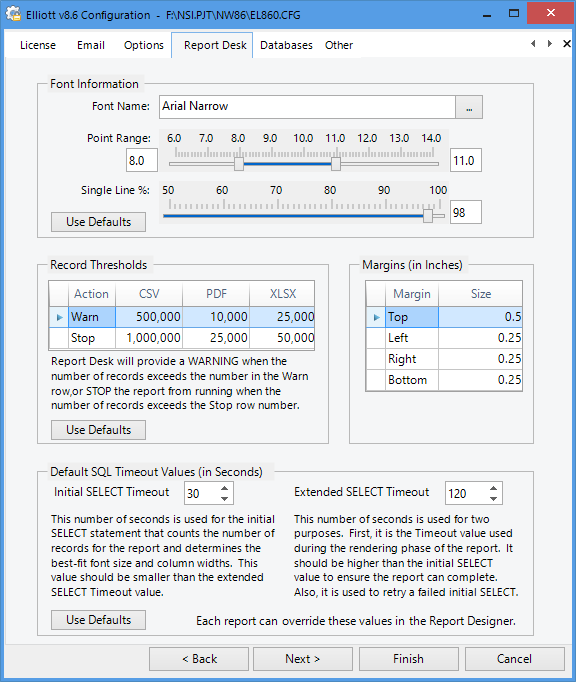This screenshot has height=682, width=576.
Task: Click the PDF column header
Action: click(x=216, y=294)
